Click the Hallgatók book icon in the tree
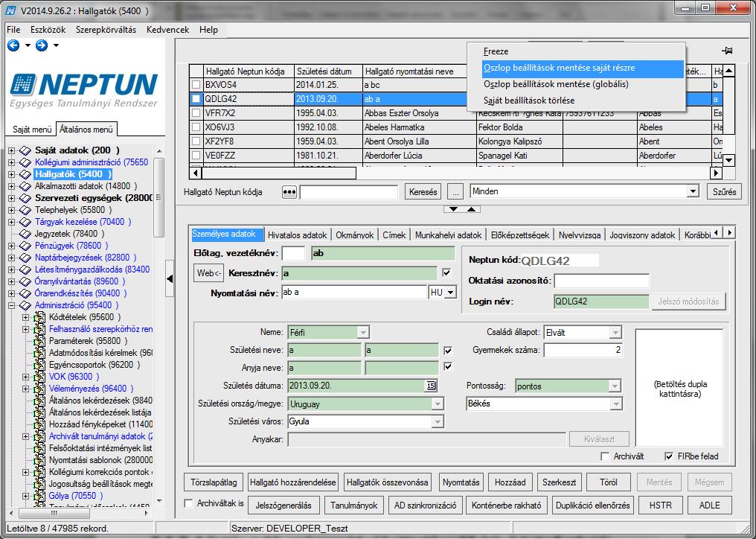The width and height of the screenshot is (756, 539). tap(25, 174)
